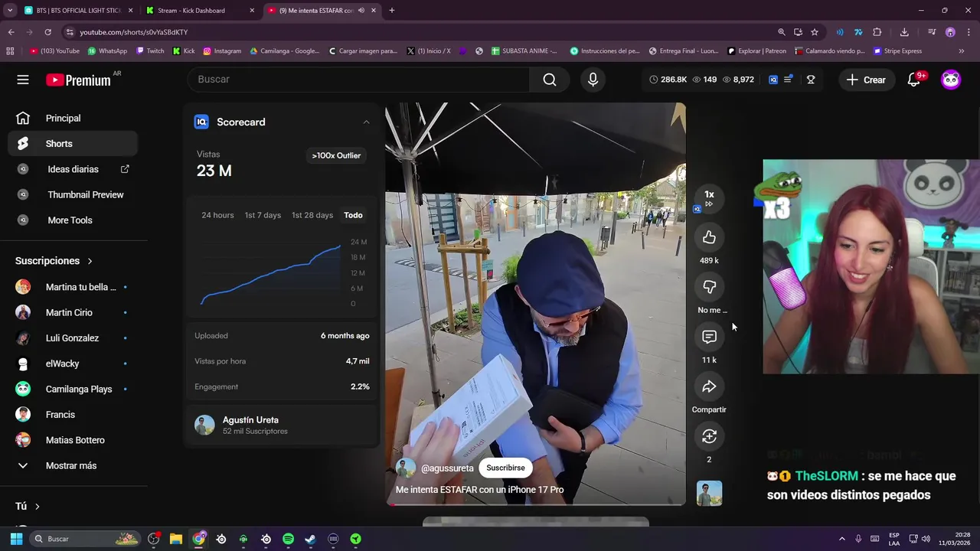This screenshot has height=551, width=980.
Task: Open Chrome three-dot menu
Action: click(x=969, y=32)
